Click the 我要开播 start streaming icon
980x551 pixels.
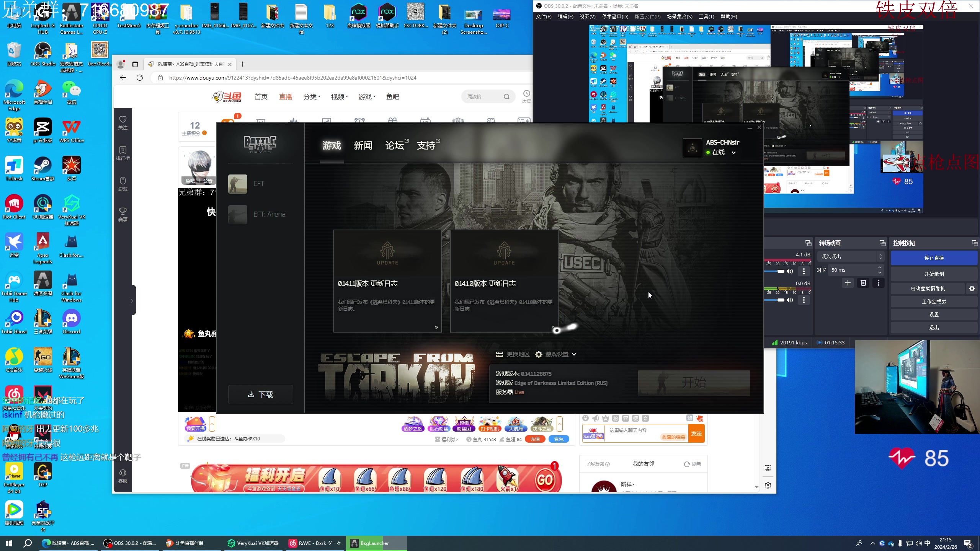coord(196,424)
